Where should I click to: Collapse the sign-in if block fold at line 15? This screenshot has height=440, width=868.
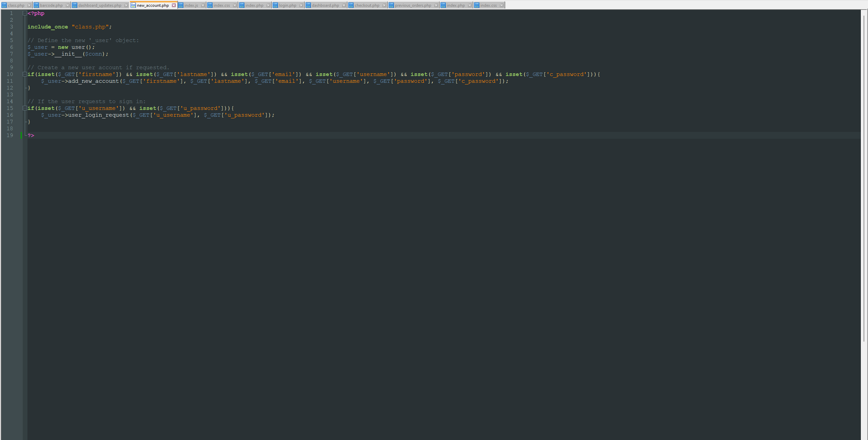coord(24,108)
